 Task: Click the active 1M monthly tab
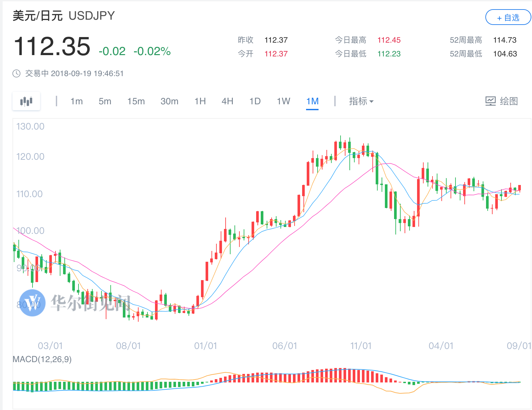point(312,101)
